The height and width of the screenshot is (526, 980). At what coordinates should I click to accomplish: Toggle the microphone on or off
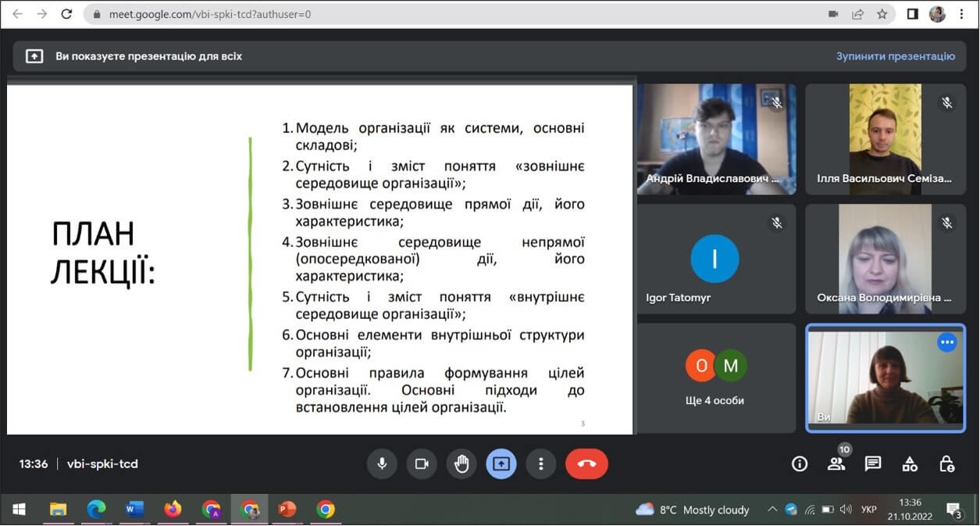[x=382, y=463]
